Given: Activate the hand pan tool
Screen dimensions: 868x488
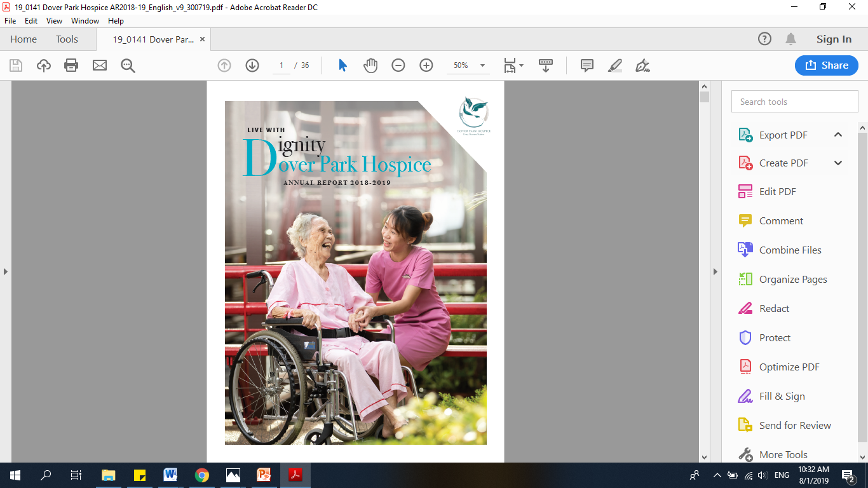Looking at the screenshot, I should [x=370, y=65].
